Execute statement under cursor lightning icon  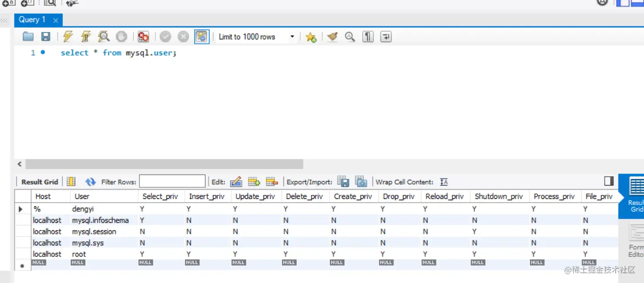(x=85, y=36)
